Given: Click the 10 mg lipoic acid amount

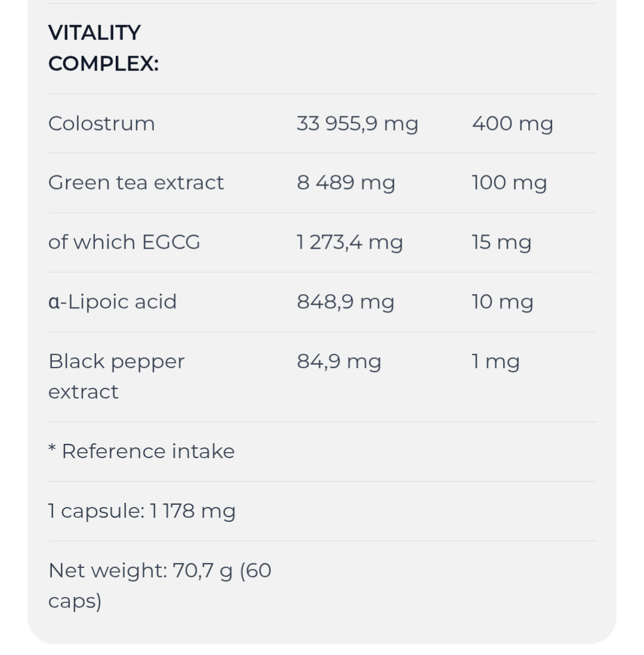Looking at the screenshot, I should (502, 302).
